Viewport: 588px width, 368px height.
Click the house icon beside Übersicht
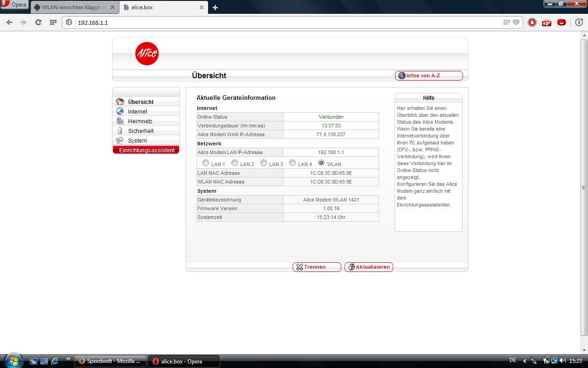pos(120,101)
